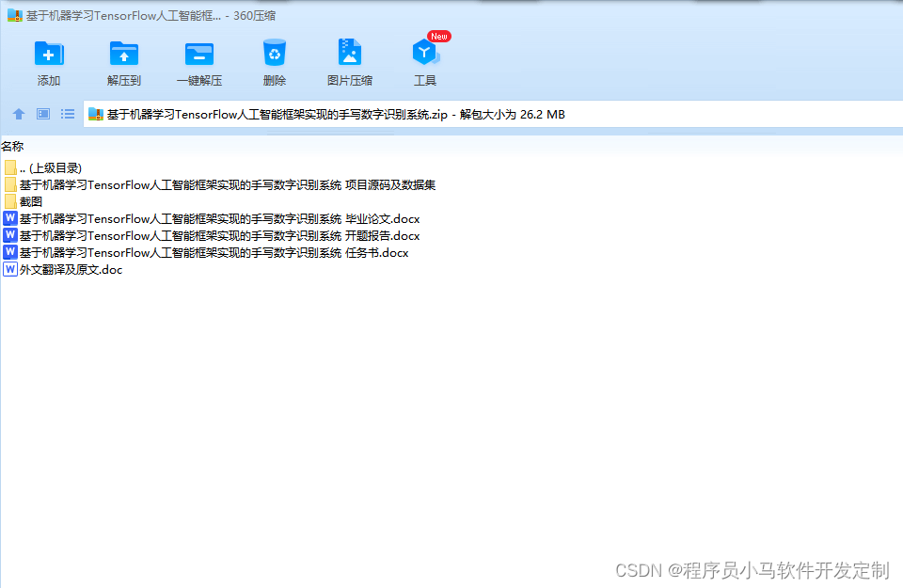
Task: Click the archive icon in the path bar
Action: point(96,115)
